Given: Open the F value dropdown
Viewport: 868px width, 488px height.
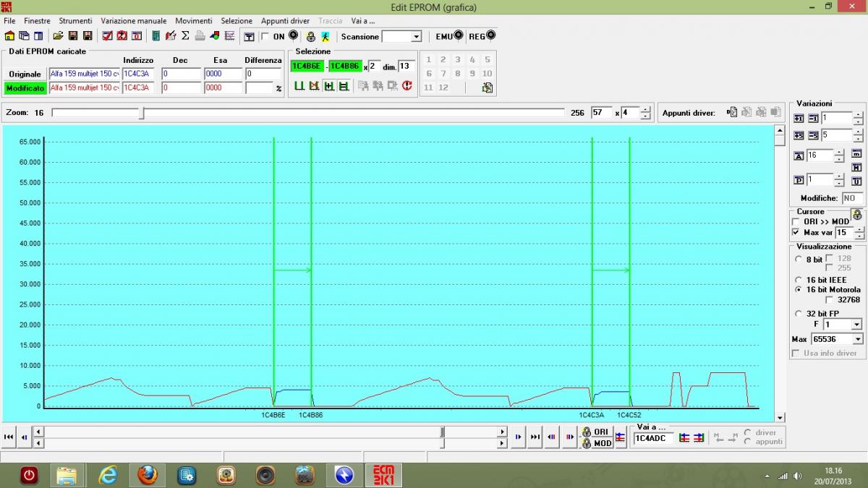Looking at the screenshot, I should [x=856, y=325].
